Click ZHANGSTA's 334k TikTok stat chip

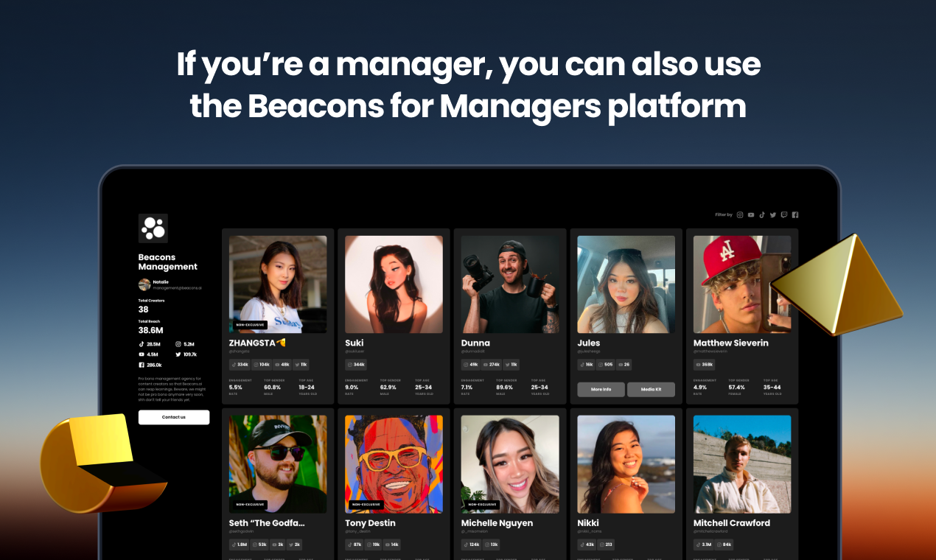[240, 365]
